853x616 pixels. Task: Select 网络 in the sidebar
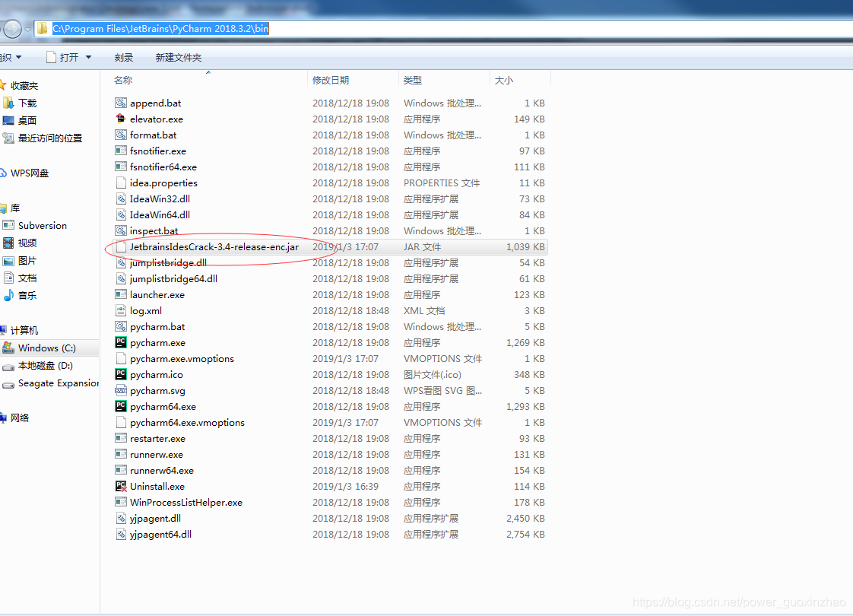[x=20, y=418]
